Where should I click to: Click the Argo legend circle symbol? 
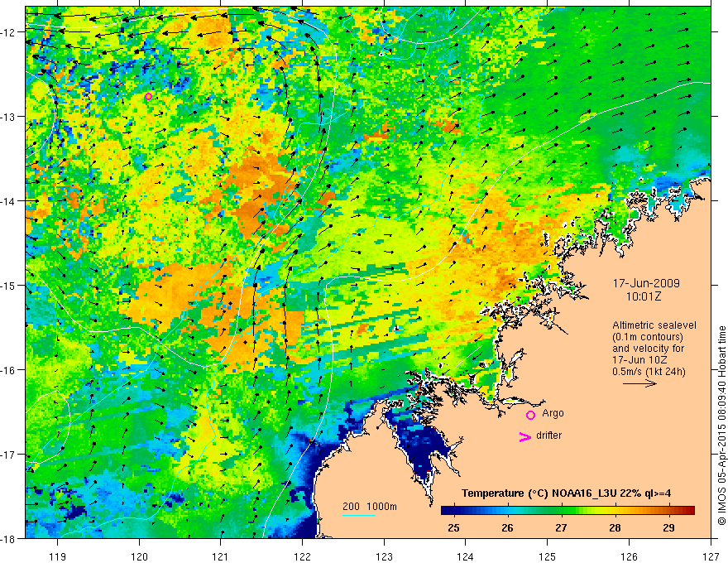(x=530, y=415)
